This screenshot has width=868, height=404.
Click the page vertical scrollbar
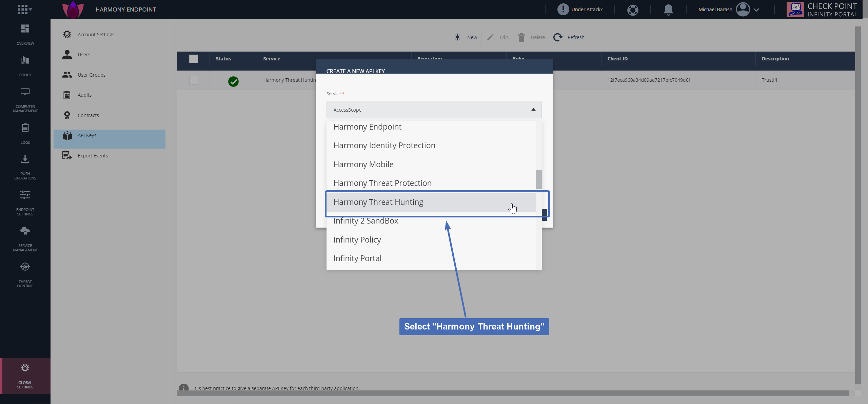858,205
